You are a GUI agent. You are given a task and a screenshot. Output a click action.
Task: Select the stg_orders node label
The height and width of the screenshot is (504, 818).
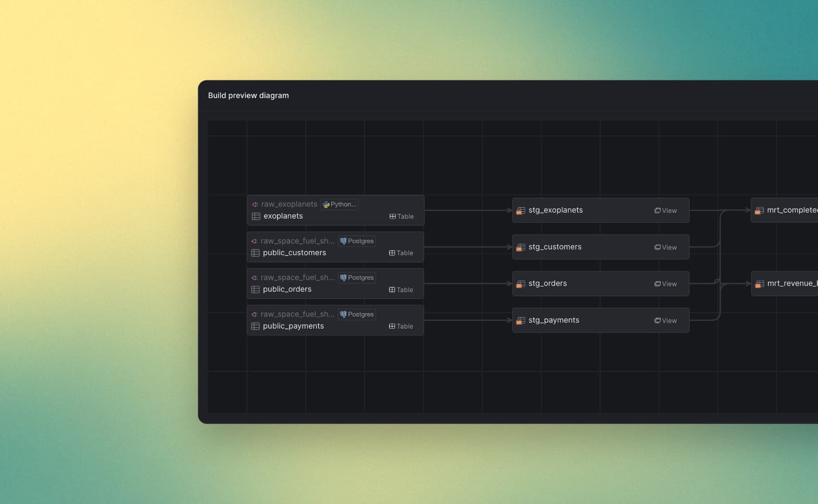click(548, 283)
